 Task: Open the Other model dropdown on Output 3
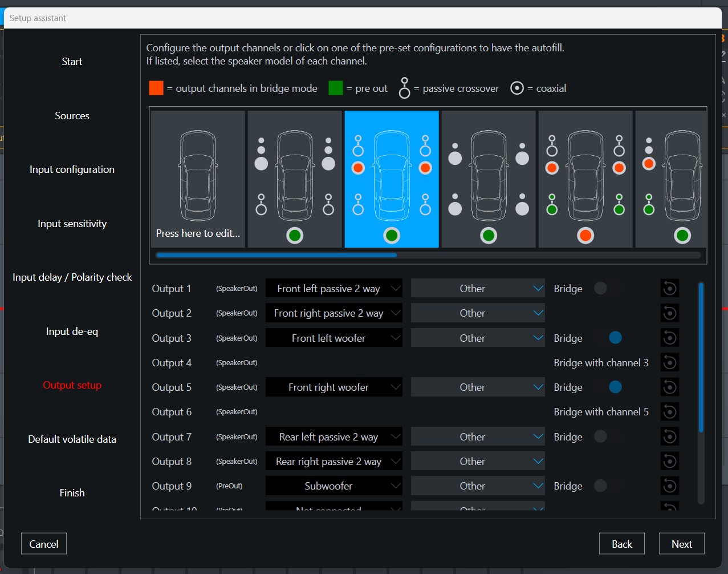tap(478, 338)
